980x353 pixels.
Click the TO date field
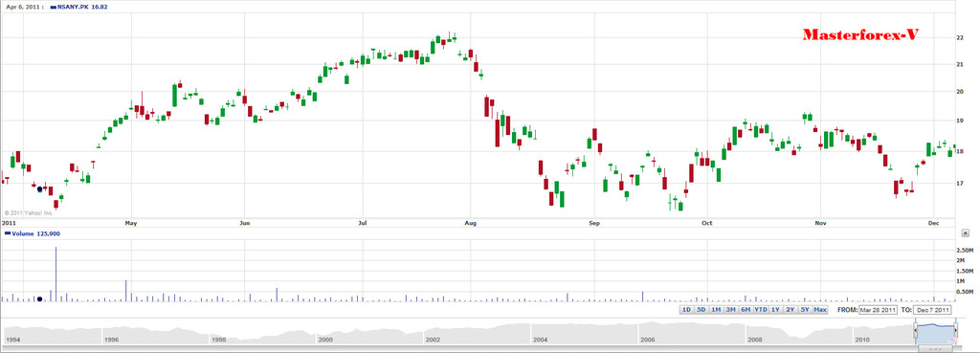[x=933, y=310]
